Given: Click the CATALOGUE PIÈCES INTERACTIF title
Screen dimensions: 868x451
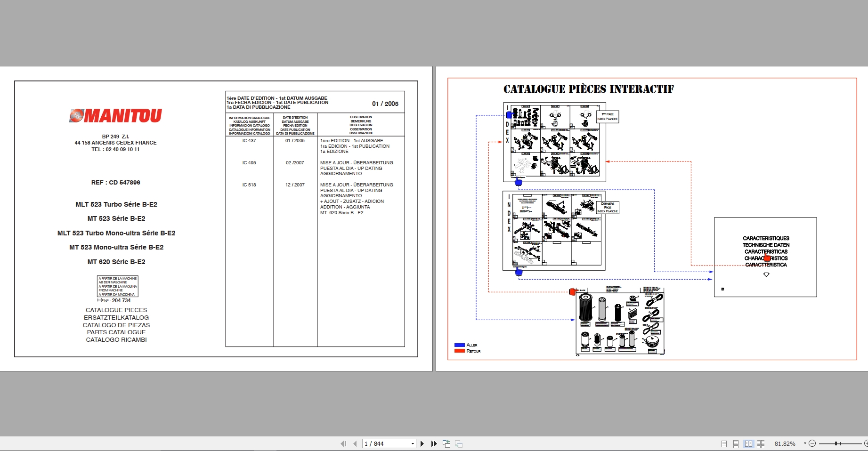Looking at the screenshot, I should click(589, 89).
